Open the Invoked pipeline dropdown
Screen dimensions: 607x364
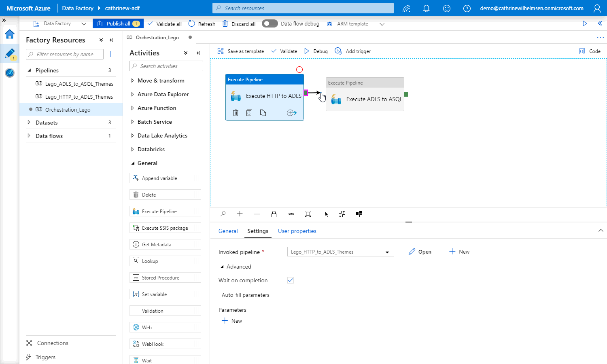coord(340,252)
